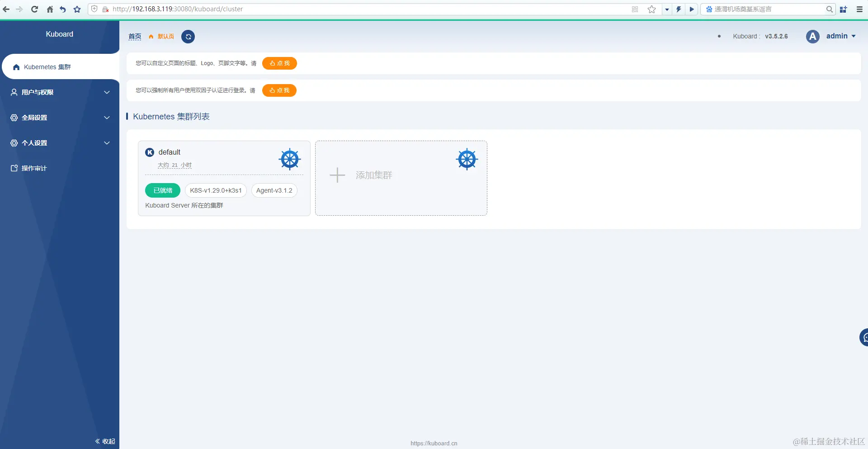This screenshot has height=449, width=868.
Task: Collapse sidebar with 收起 button
Action: [105, 441]
